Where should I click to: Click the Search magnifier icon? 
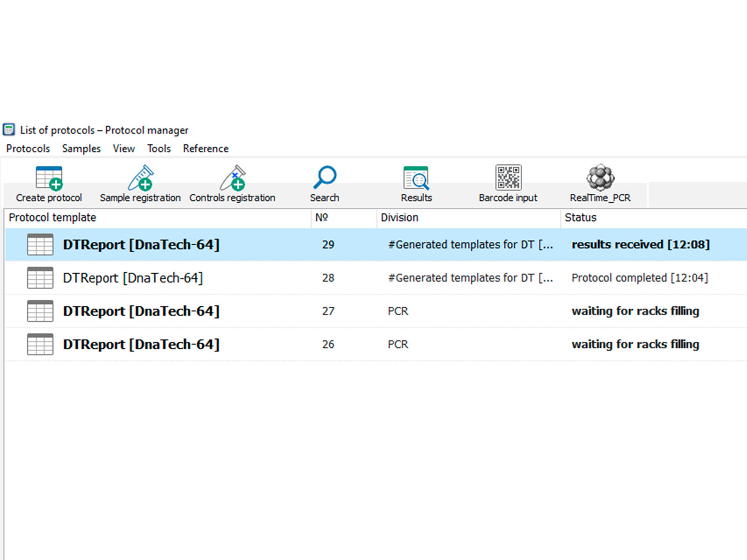pyautogui.click(x=324, y=178)
